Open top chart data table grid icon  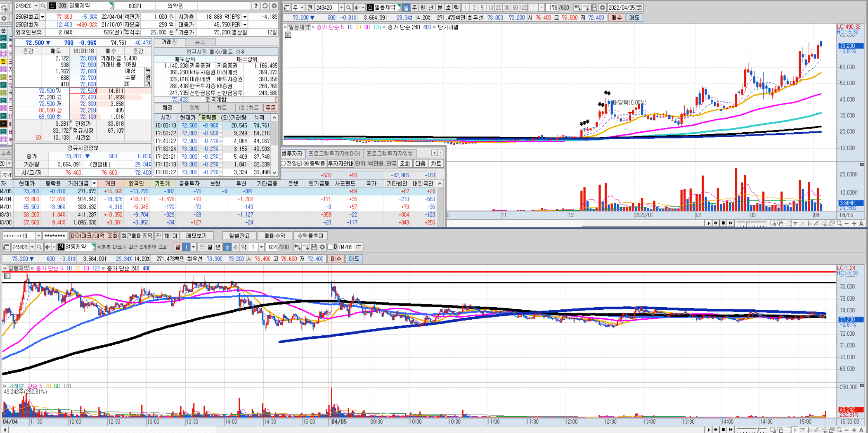(288, 35)
